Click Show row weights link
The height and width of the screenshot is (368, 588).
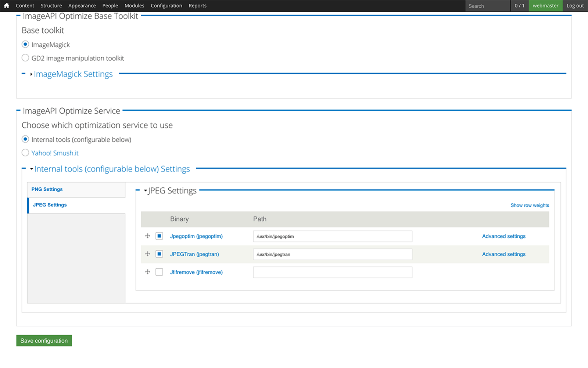[x=530, y=205]
